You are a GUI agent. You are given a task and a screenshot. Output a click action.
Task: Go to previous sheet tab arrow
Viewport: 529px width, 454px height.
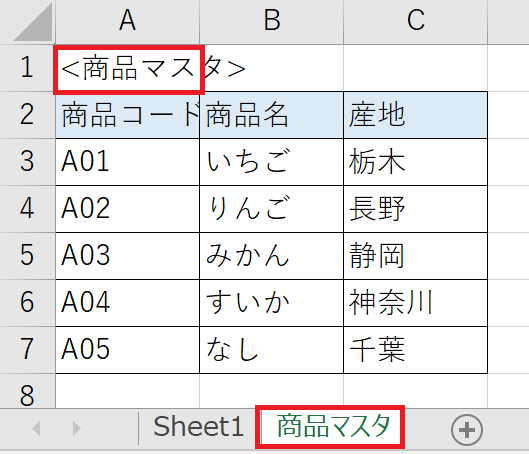(x=36, y=429)
